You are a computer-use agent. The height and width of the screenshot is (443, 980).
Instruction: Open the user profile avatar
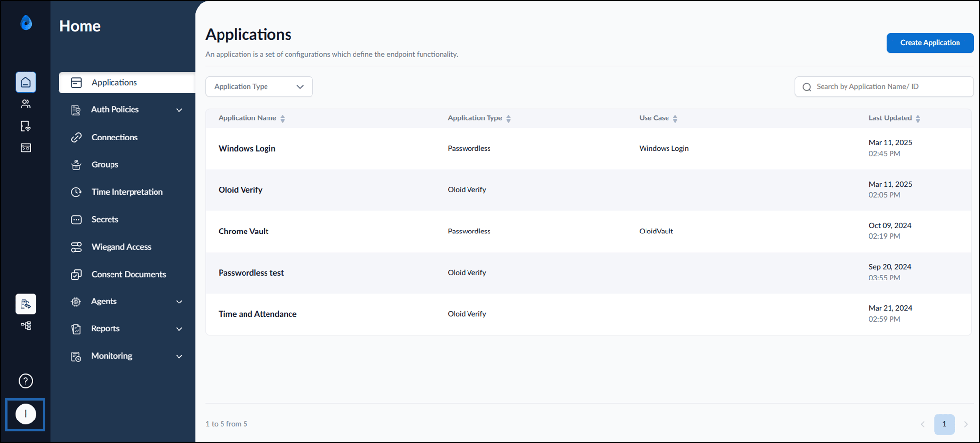pyautogui.click(x=25, y=414)
